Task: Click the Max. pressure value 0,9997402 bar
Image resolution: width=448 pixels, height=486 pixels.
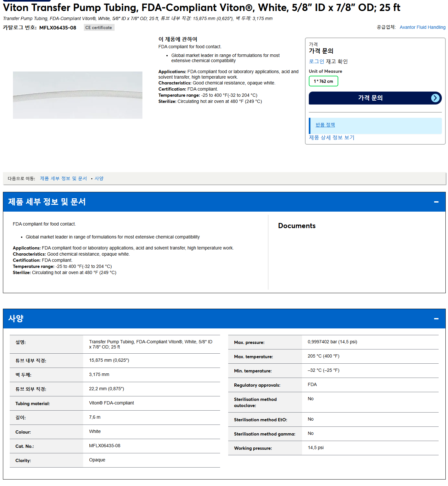Action: pos(332,342)
